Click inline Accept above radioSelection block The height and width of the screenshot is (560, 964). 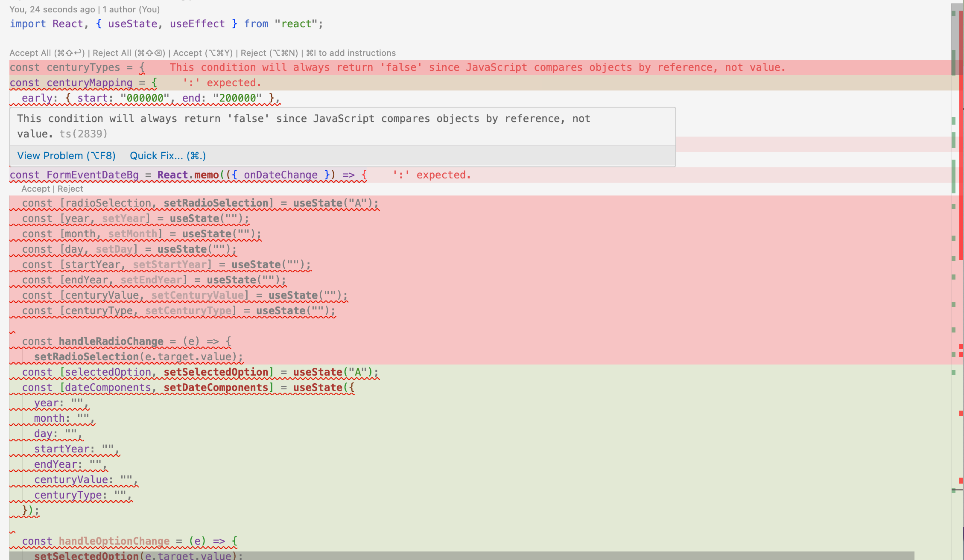[x=35, y=189]
